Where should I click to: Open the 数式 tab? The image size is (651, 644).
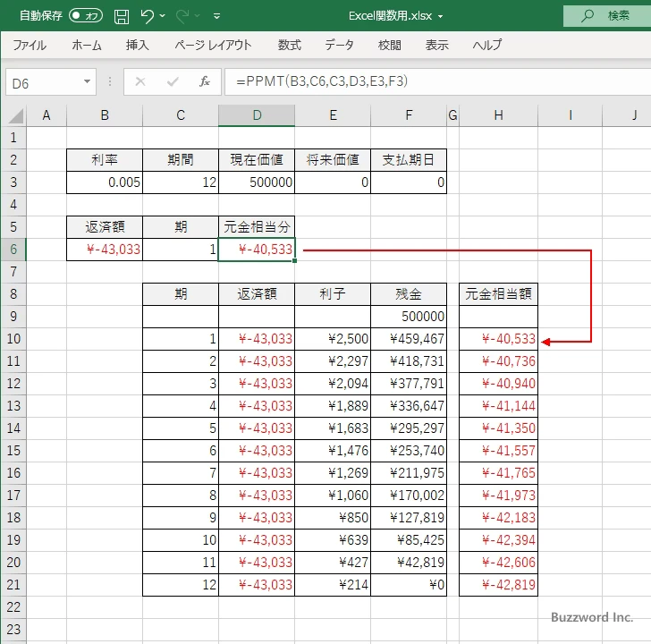point(290,45)
